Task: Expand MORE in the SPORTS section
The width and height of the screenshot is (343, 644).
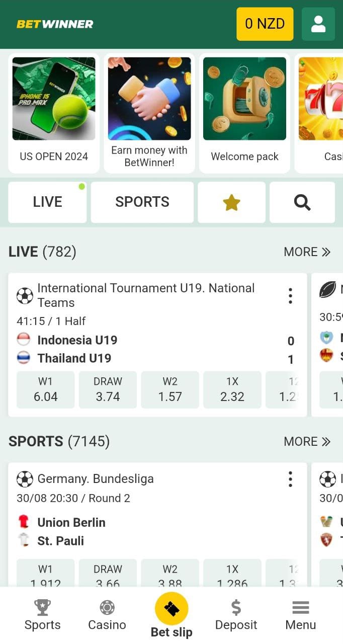Action: point(307,441)
